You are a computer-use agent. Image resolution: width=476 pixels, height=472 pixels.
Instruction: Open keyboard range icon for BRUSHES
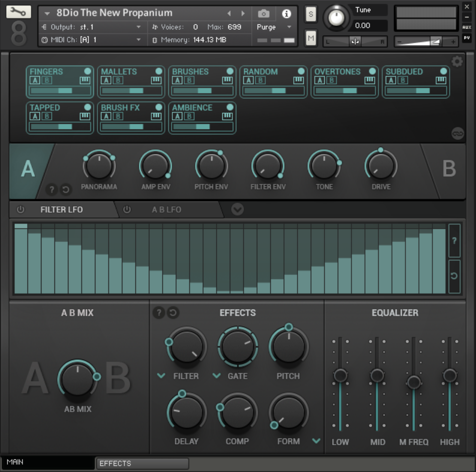tap(227, 80)
